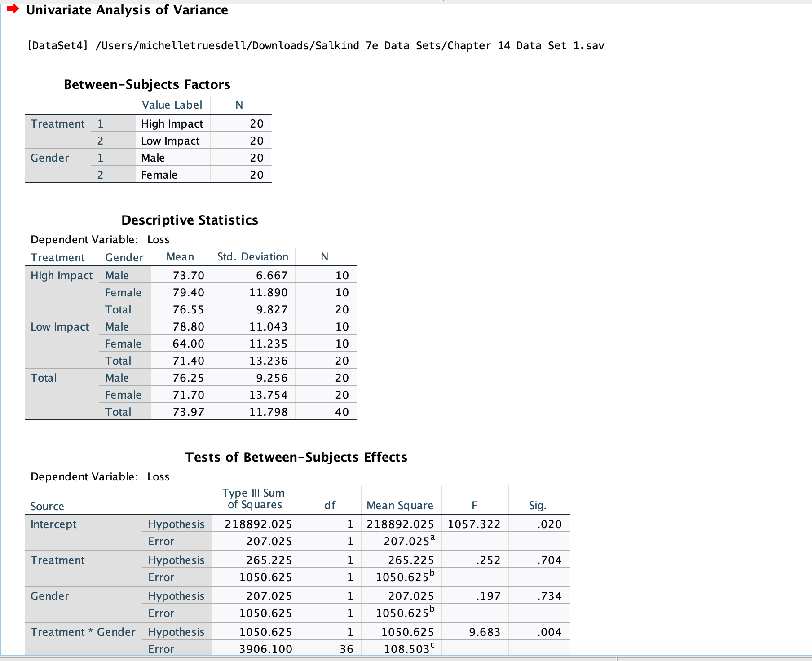Click the Dependent Variable: Loss caption above Tests table

point(100,476)
